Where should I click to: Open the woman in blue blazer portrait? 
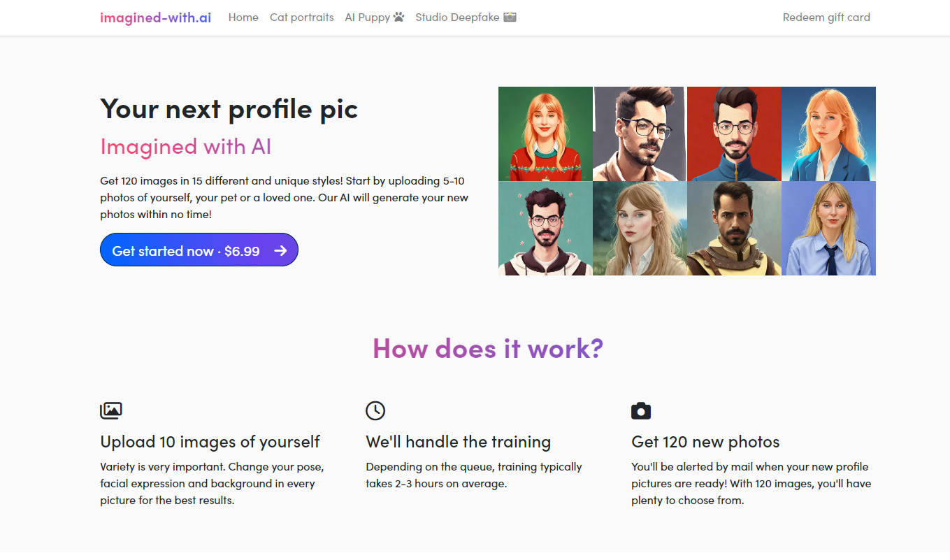(828, 134)
